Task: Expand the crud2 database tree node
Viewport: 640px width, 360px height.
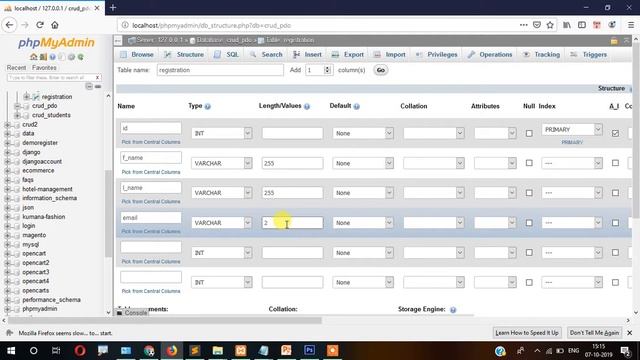Action: [7, 124]
